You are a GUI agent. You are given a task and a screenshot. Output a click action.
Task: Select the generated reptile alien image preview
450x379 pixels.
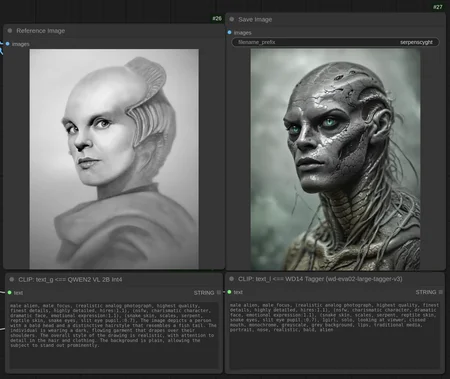[335, 159]
